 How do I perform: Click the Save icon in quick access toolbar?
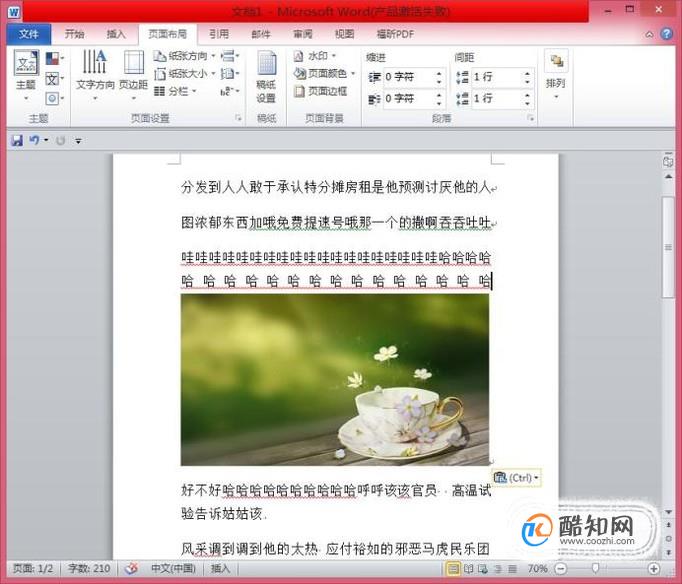pos(17,140)
